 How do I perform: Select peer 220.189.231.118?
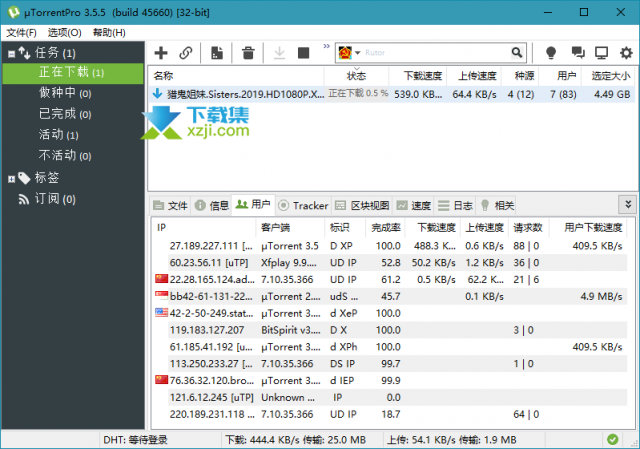pos(390,414)
